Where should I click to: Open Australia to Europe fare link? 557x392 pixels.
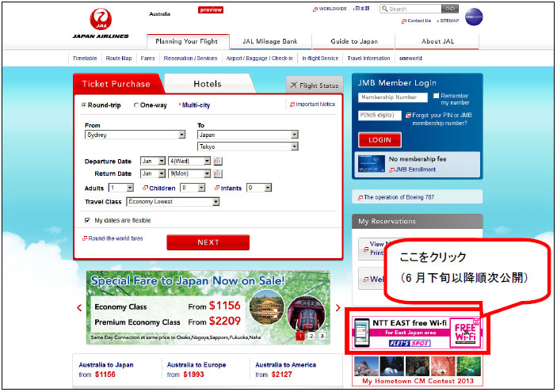coord(196,365)
